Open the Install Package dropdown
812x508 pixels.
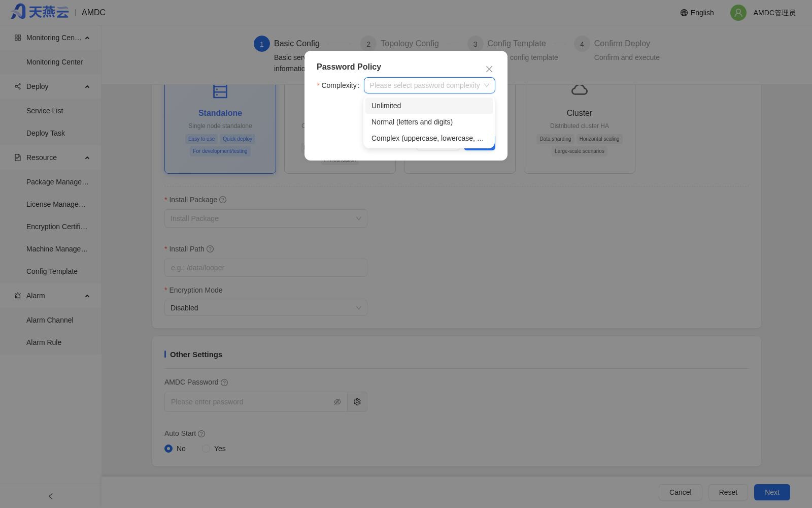pos(266,218)
